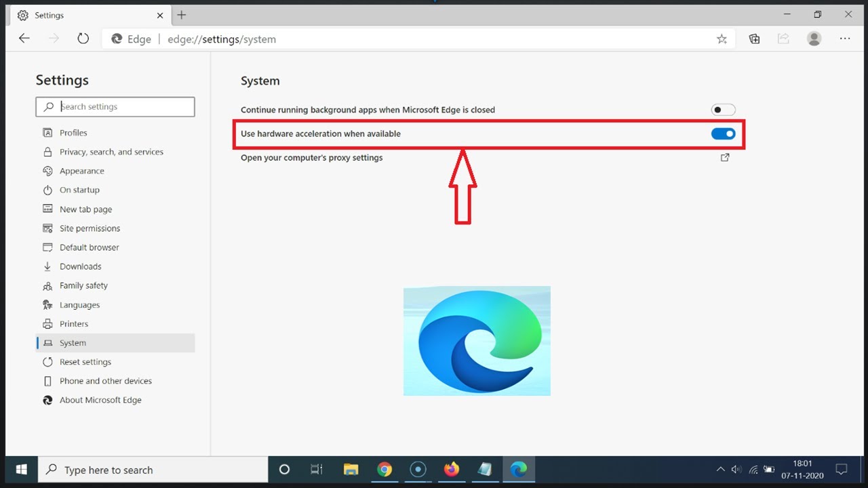Screen dimensions: 868x488
Task: Click the taskbar search box
Action: (153, 469)
